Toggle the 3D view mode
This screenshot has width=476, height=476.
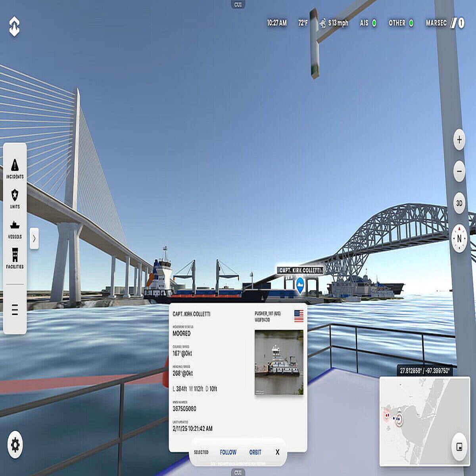point(459,203)
